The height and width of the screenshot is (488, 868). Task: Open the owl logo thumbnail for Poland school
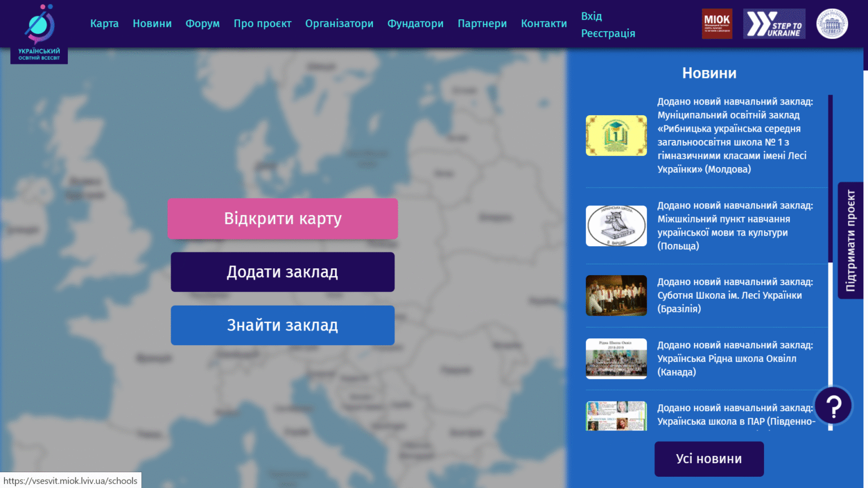(x=616, y=226)
